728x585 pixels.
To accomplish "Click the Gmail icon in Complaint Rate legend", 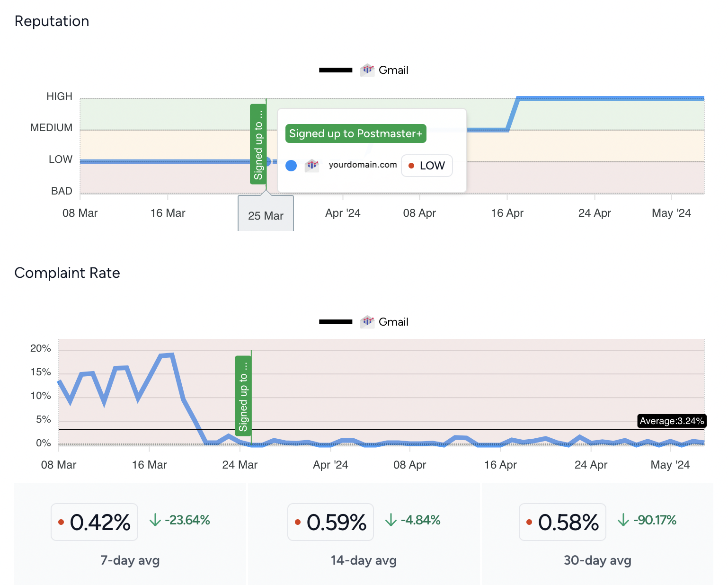I will click(x=367, y=322).
